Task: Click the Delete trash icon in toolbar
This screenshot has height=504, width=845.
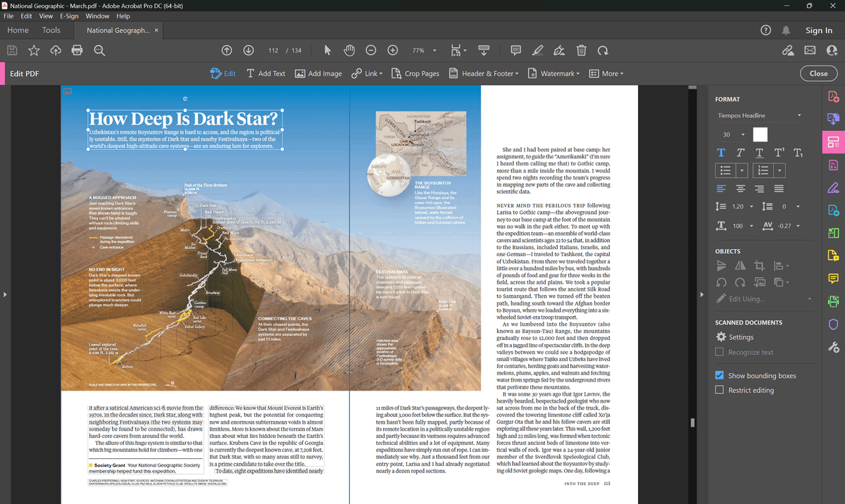Action: (581, 51)
